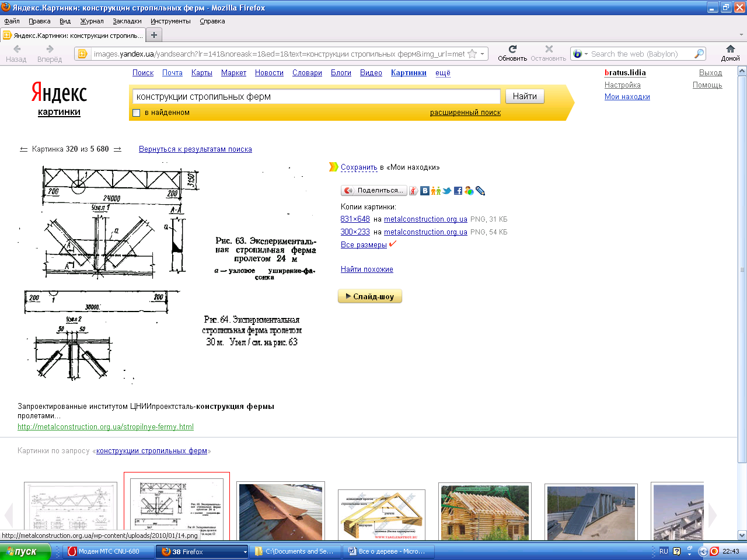747x560 pixels.
Task: Open the stropilnye-fermy.html source link
Action: tap(106, 427)
